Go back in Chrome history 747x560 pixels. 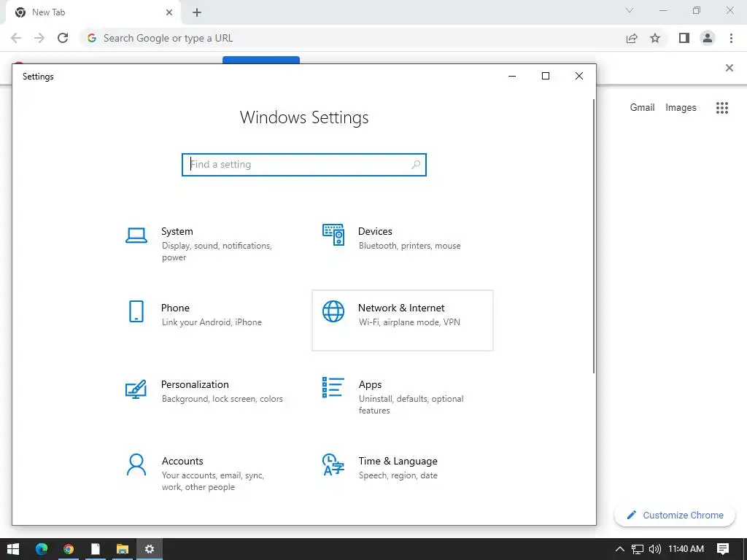tap(16, 38)
